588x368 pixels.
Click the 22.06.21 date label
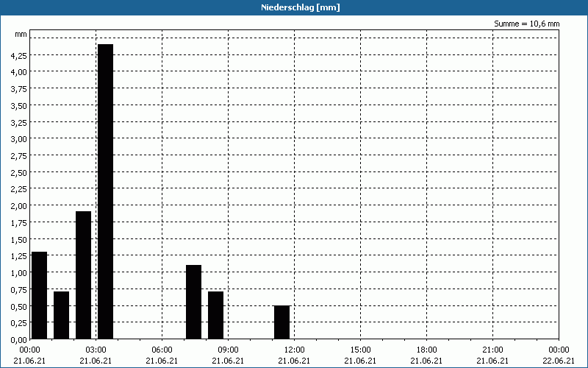tap(559, 361)
